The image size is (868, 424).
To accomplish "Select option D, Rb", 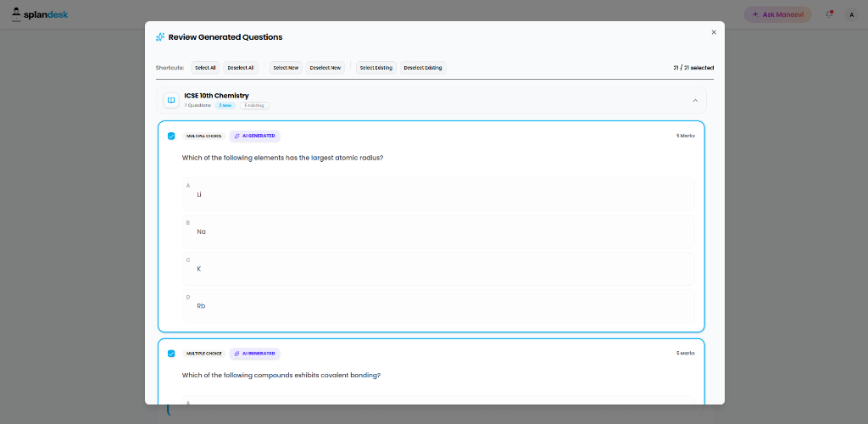I will (438, 305).
